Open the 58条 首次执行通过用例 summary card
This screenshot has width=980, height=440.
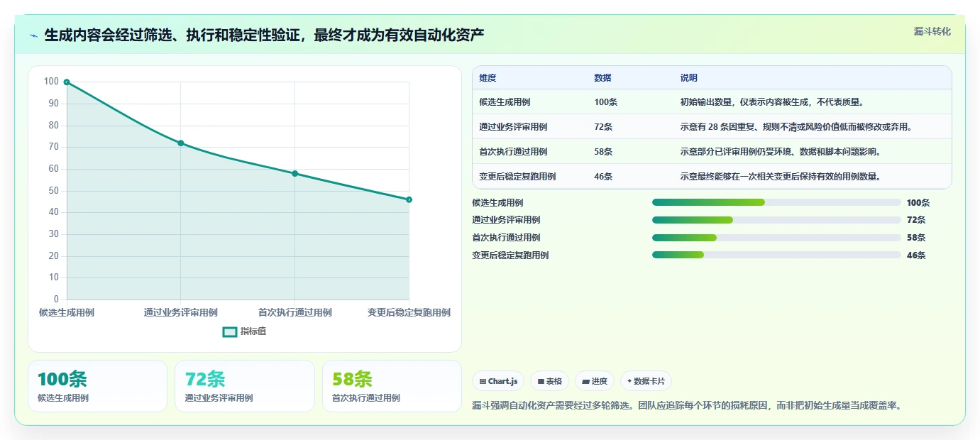[392, 386]
